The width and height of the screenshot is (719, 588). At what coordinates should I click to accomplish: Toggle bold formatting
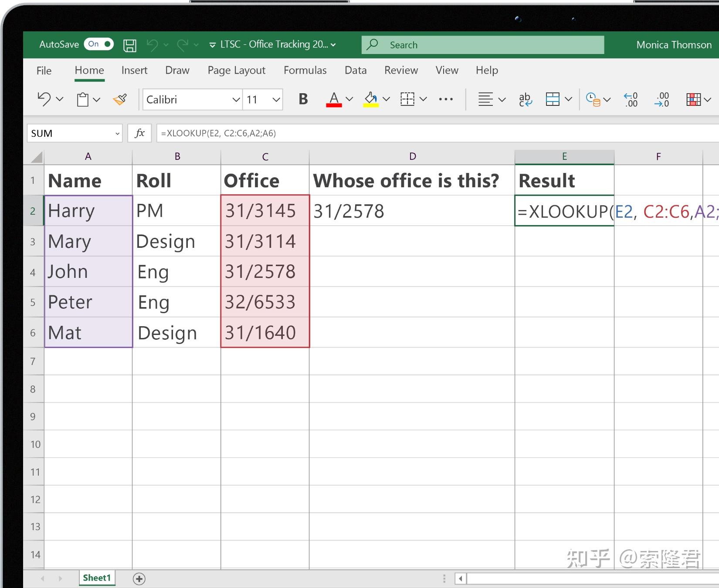pyautogui.click(x=302, y=99)
